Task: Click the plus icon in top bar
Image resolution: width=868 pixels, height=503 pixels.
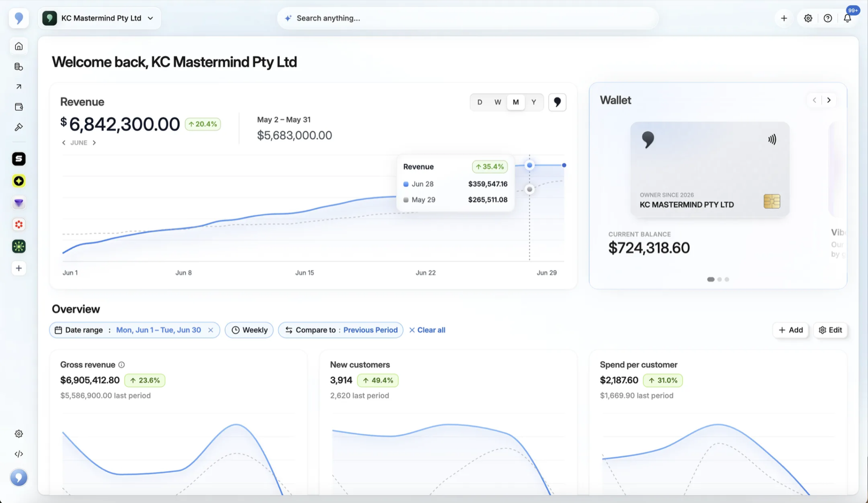Action: pos(784,18)
